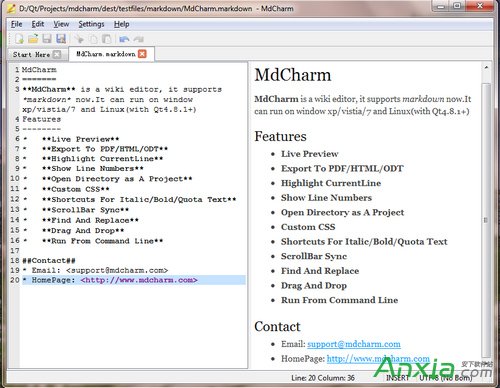Click the New File toolbar icon
Image resolution: width=500 pixels, height=388 pixels.
[x=19, y=39]
